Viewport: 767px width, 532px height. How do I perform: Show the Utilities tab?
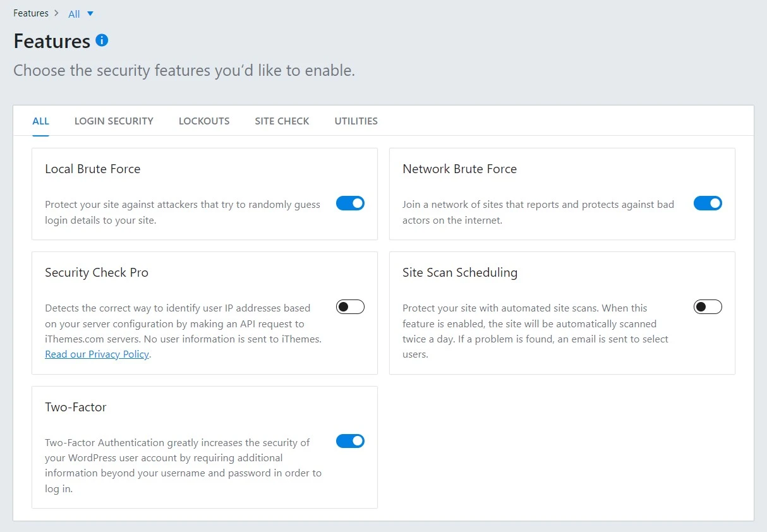pyautogui.click(x=356, y=121)
